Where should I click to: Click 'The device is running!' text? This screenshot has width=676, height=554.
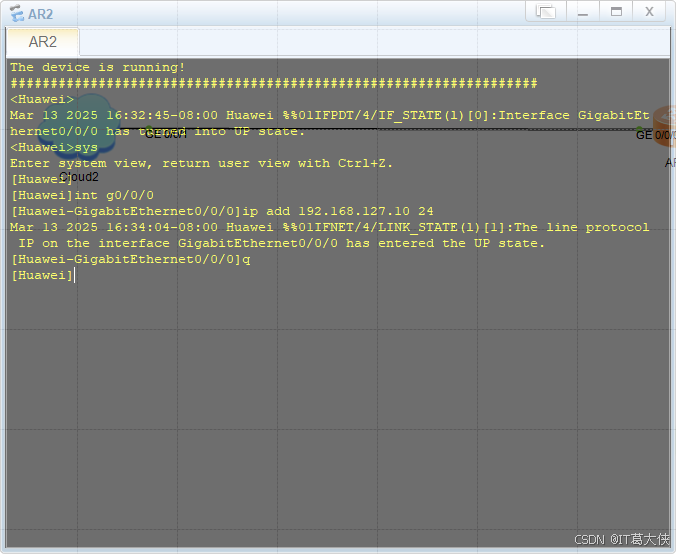click(98, 67)
